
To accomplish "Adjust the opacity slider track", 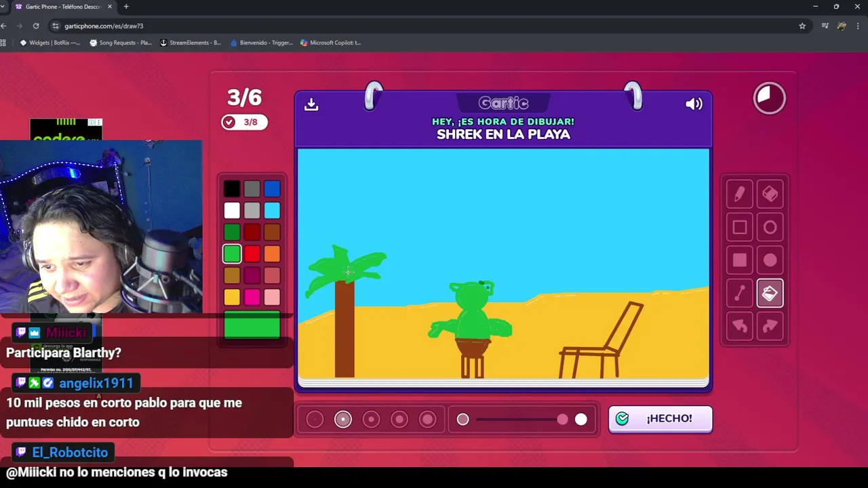I will coord(521,420).
